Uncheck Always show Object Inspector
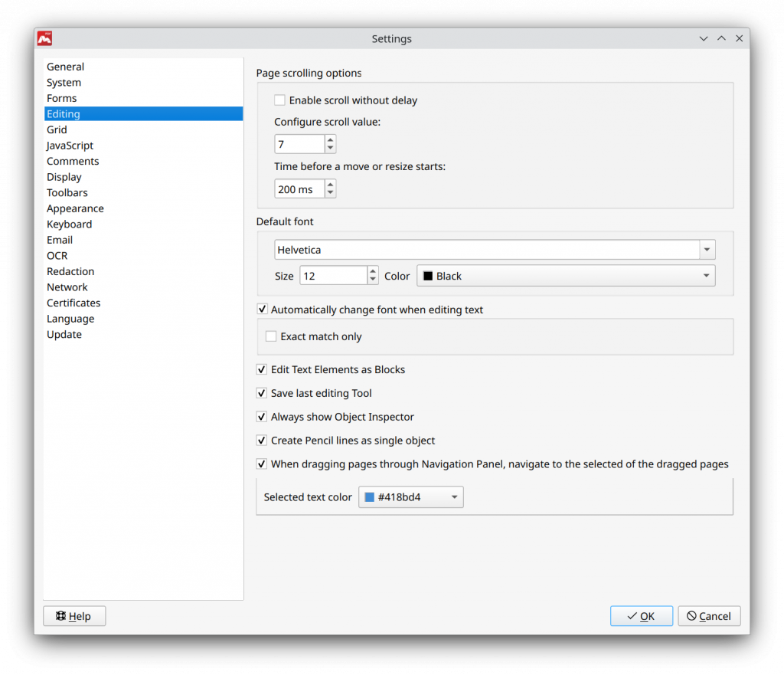 [x=262, y=417]
